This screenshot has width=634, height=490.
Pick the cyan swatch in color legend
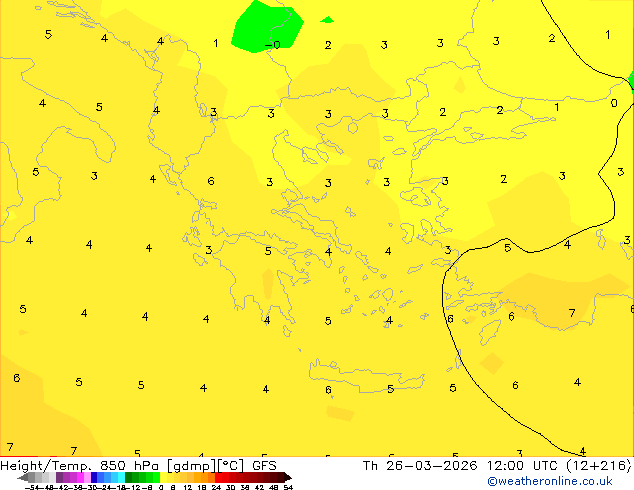click(121, 477)
